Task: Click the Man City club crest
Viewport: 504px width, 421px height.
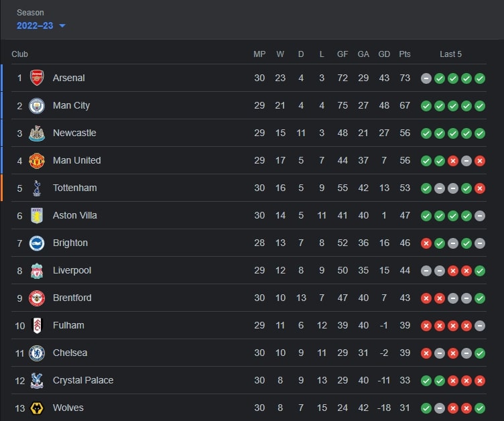Action: coord(37,106)
